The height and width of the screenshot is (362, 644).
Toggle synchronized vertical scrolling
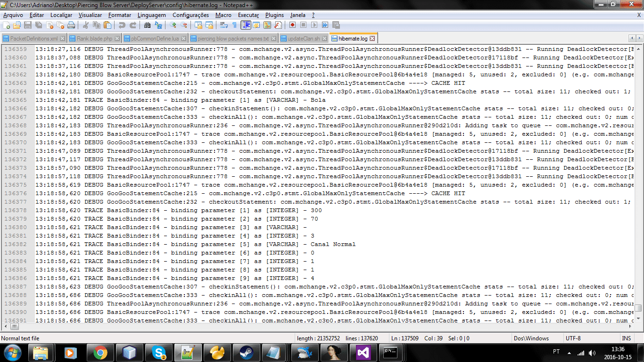click(x=198, y=25)
